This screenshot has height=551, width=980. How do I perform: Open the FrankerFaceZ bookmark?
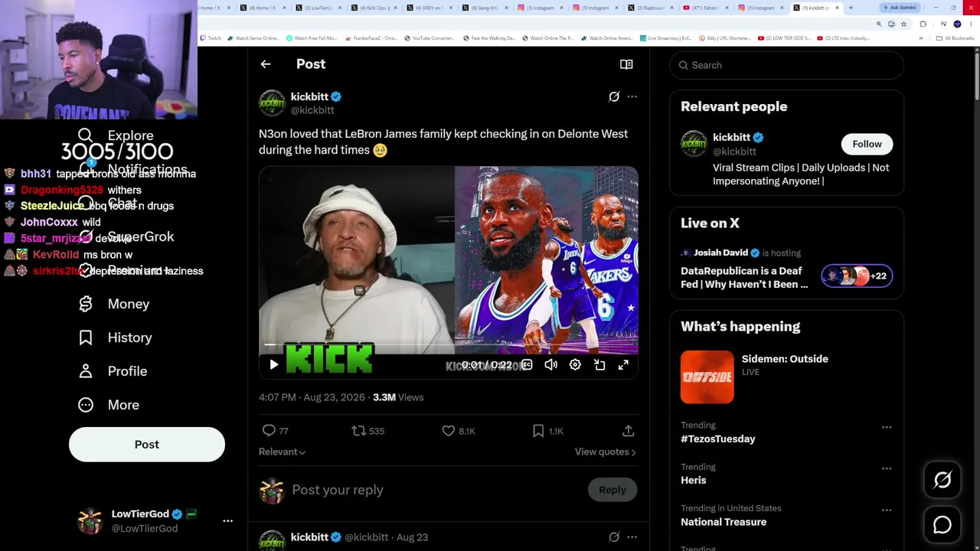[x=372, y=38]
